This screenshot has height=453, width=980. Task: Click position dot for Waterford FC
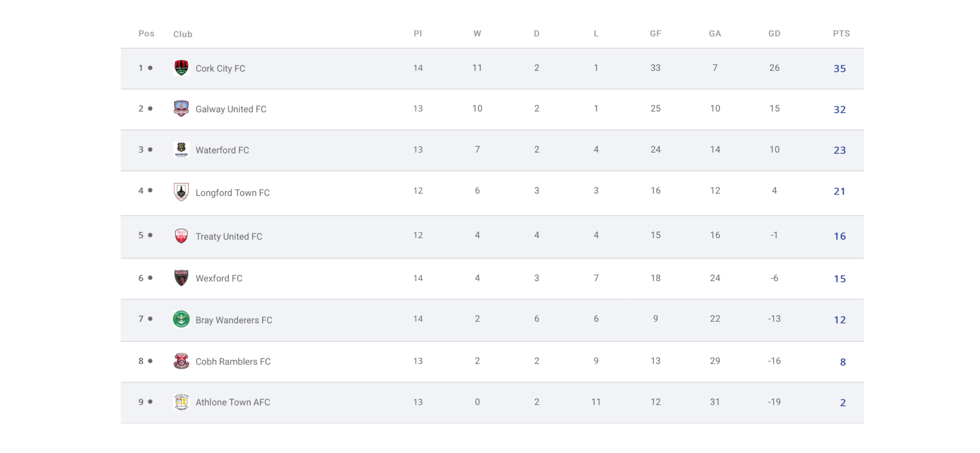150,149
